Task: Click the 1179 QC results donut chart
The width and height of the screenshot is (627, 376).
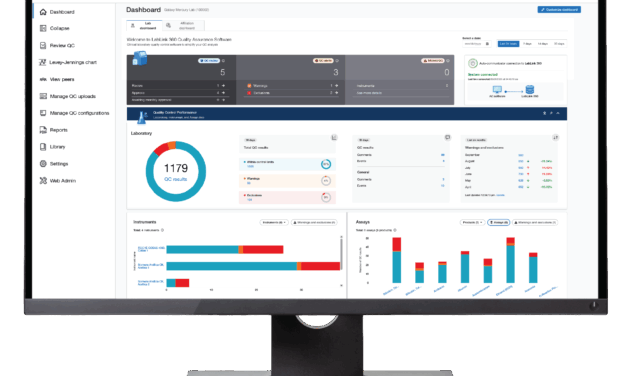Action: tap(176, 171)
